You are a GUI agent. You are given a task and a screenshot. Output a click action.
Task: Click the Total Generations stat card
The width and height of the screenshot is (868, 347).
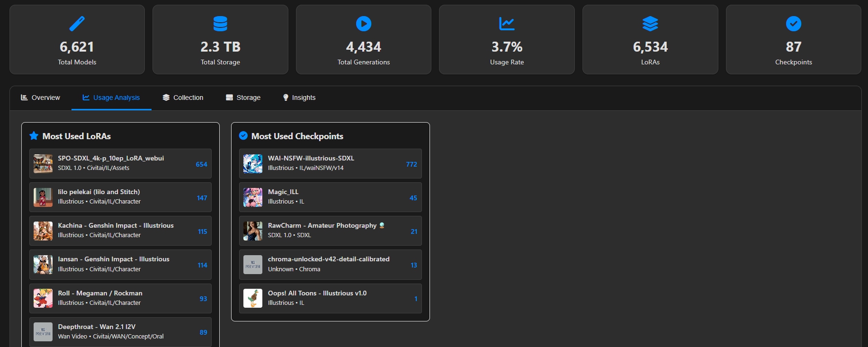click(x=364, y=40)
